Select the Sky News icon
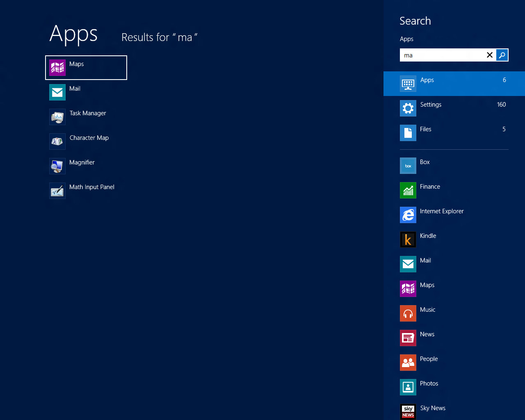This screenshot has height=420, width=525. (408, 412)
